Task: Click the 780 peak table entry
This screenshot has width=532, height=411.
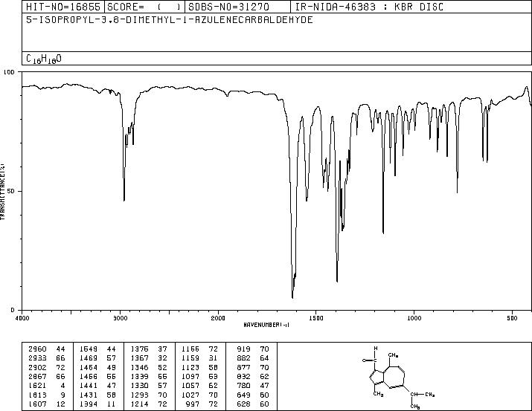Action: coord(253,386)
